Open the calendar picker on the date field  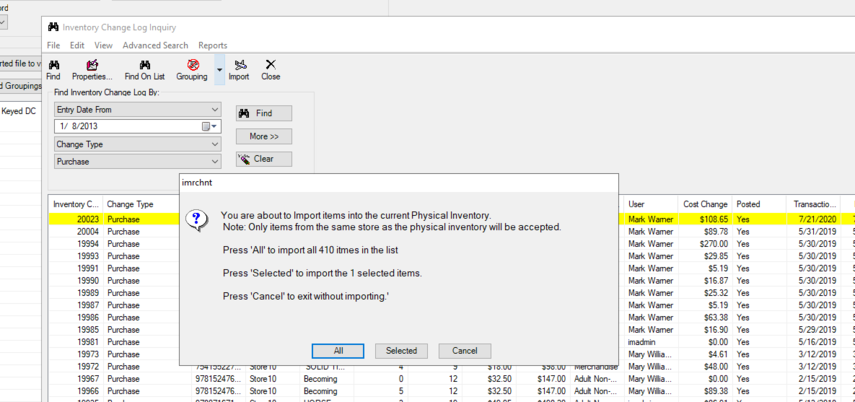tap(209, 127)
